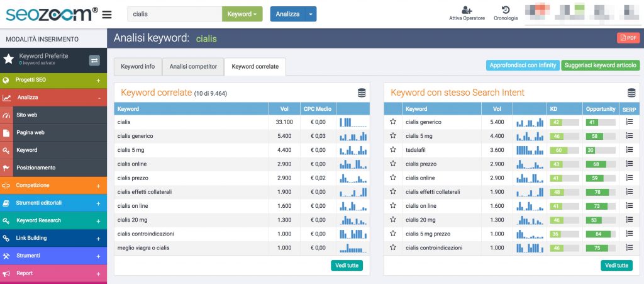Open SERP list icon for cialis generico
644x284 pixels.
coord(629,122)
